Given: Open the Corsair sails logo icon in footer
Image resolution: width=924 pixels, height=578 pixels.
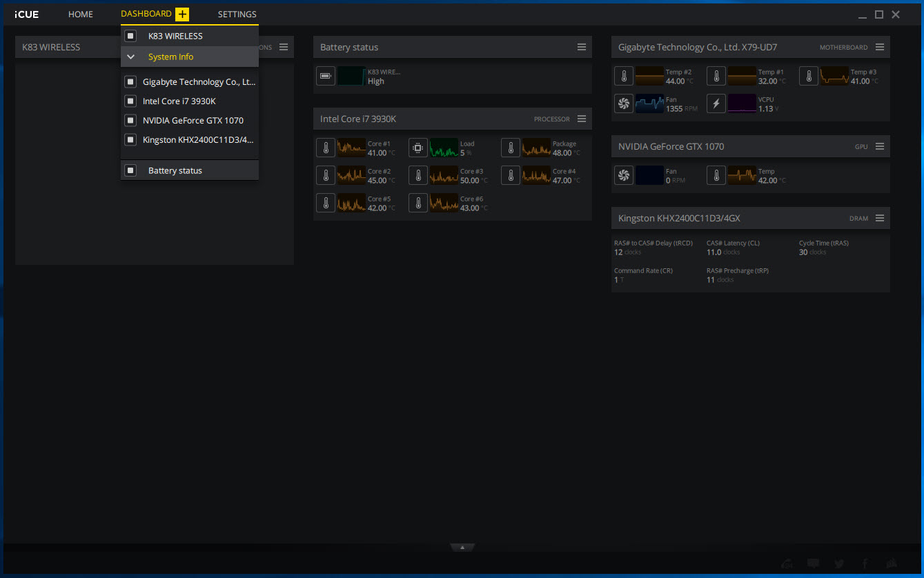Looking at the screenshot, I should (x=892, y=564).
